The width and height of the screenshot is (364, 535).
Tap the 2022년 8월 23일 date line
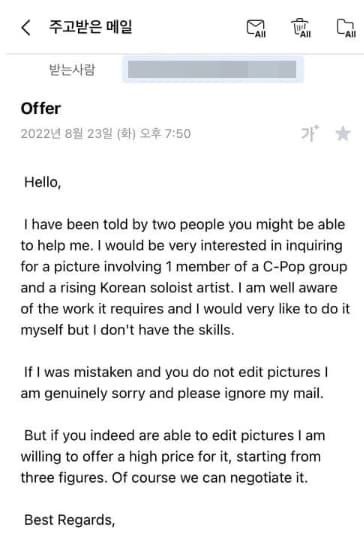106,133
